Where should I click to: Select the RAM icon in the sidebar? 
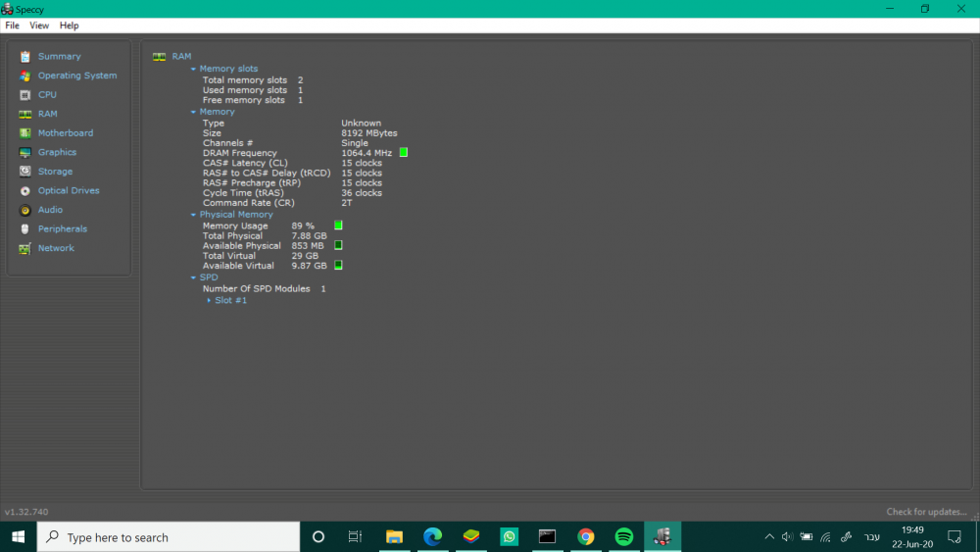(25, 115)
